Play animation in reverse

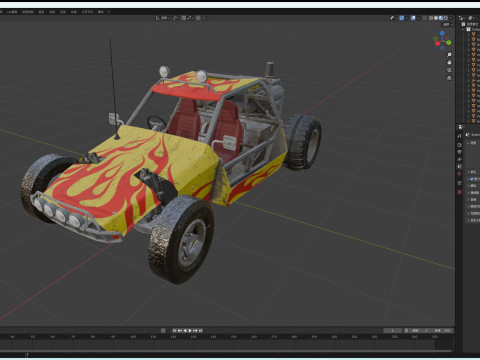pyautogui.click(x=185, y=330)
